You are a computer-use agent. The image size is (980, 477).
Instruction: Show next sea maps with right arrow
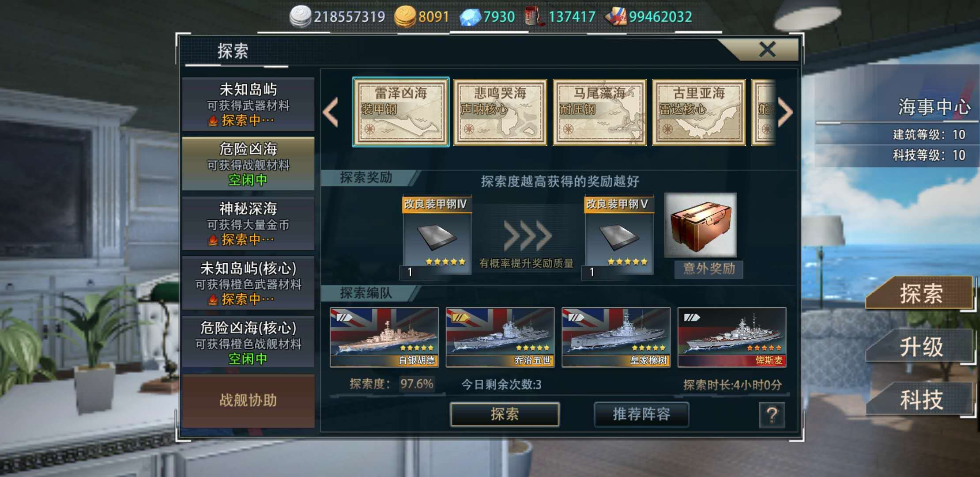[x=785, y=112]
